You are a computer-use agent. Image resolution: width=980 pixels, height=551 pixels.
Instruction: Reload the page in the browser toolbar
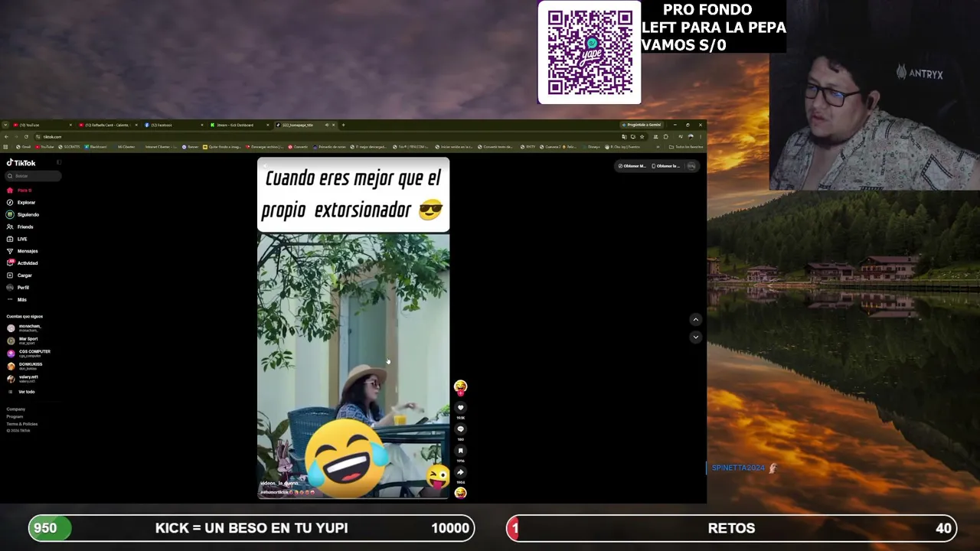click(26, 137)
